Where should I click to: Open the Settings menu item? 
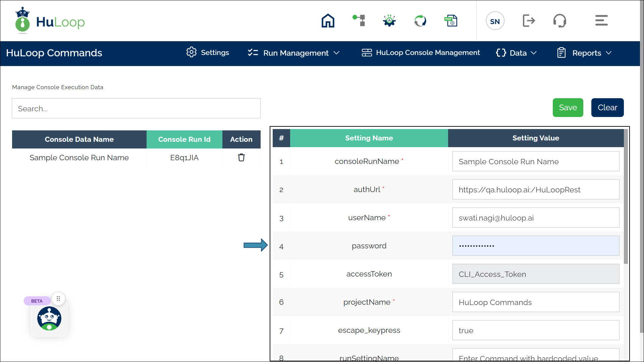208,53
